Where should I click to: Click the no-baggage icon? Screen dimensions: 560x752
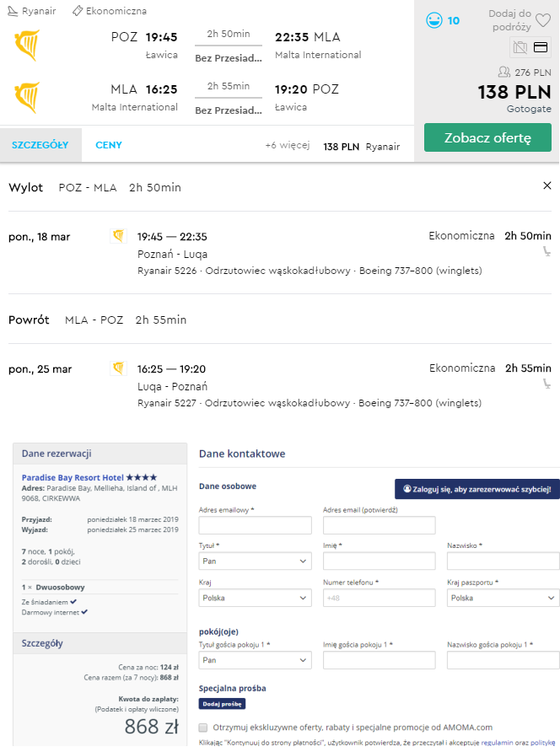coord(520,47)
